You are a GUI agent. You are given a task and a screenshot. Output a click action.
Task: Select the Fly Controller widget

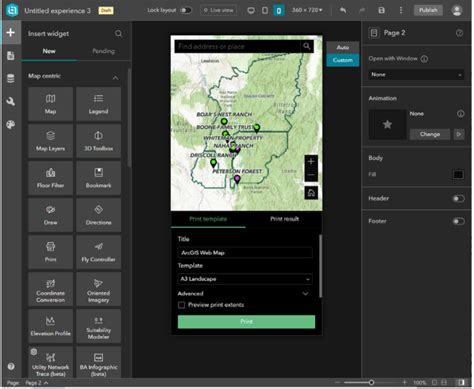[x=98, y=252]
